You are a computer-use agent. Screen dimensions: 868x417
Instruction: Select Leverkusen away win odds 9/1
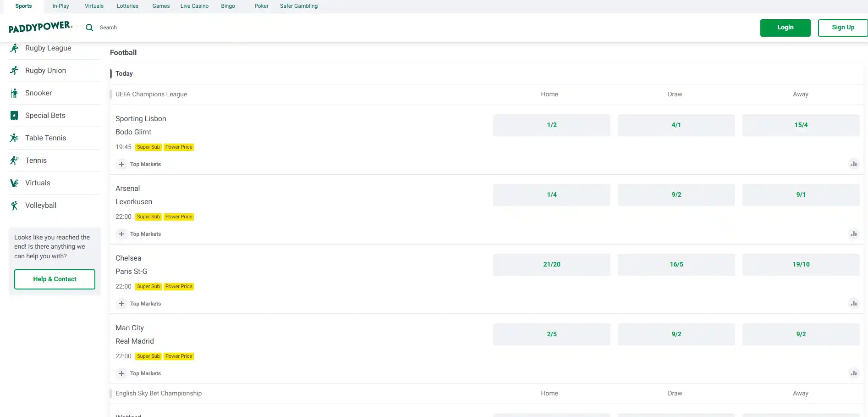801,195
